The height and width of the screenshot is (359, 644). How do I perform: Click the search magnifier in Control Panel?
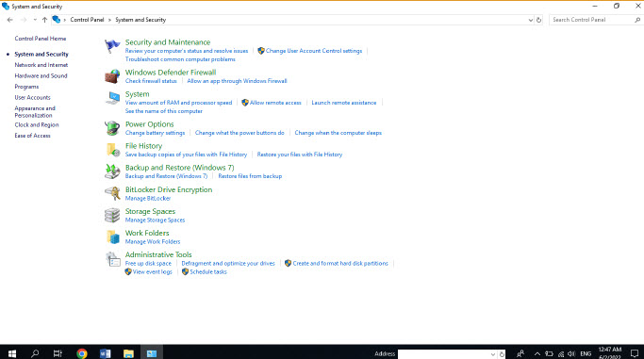(x=637, y=20)
